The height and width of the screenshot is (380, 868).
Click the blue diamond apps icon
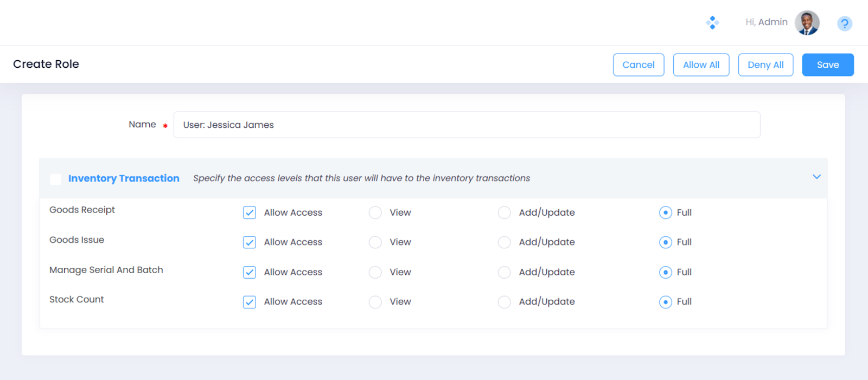coord(712,23)
